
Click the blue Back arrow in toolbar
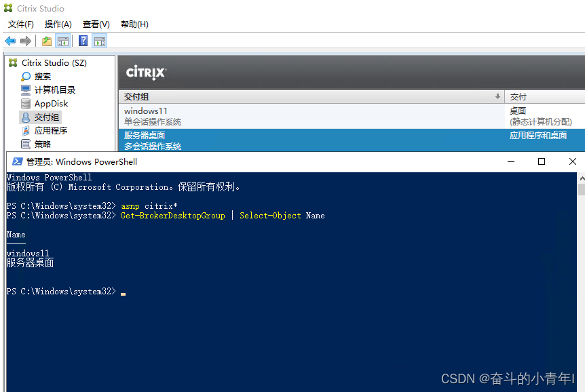tap(10, 41)
